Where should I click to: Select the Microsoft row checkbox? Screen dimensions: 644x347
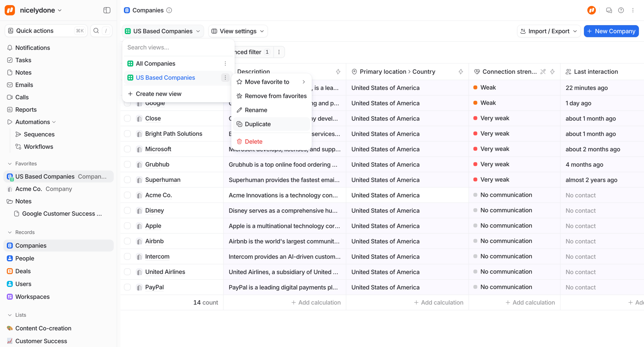(127, 149)
